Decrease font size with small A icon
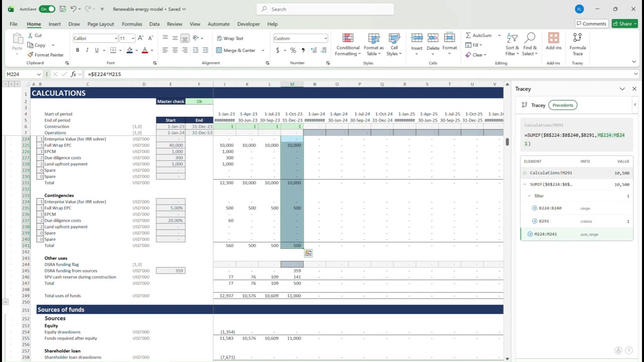This screenshot has width=644, height=362. 150,38
